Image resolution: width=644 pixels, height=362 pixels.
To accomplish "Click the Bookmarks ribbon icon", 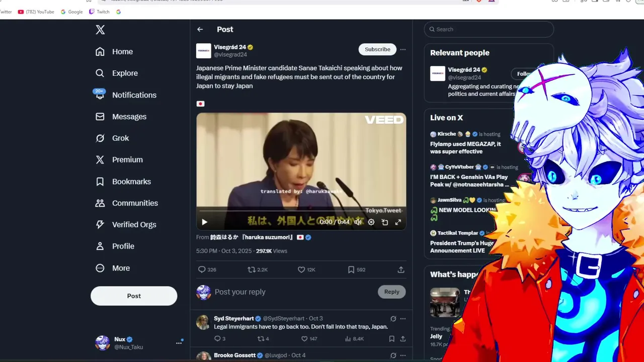I will (100, 182).
